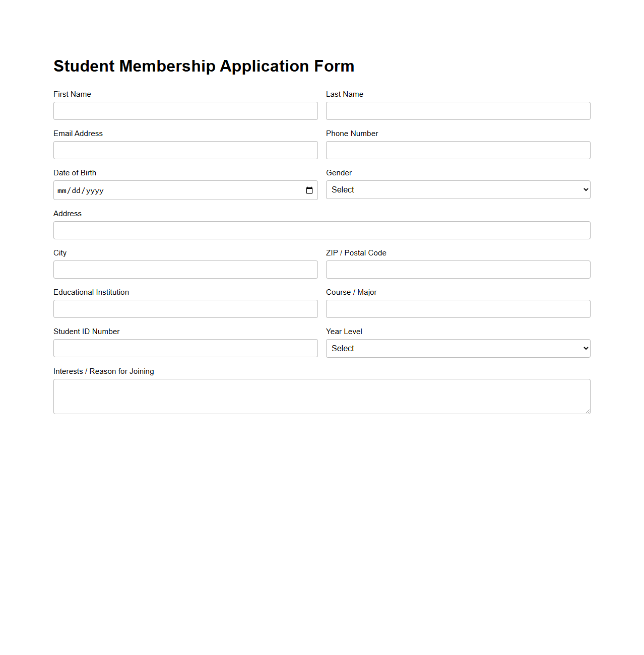Click the 'Interests / Reason for Joining' label

pos(103,371)
